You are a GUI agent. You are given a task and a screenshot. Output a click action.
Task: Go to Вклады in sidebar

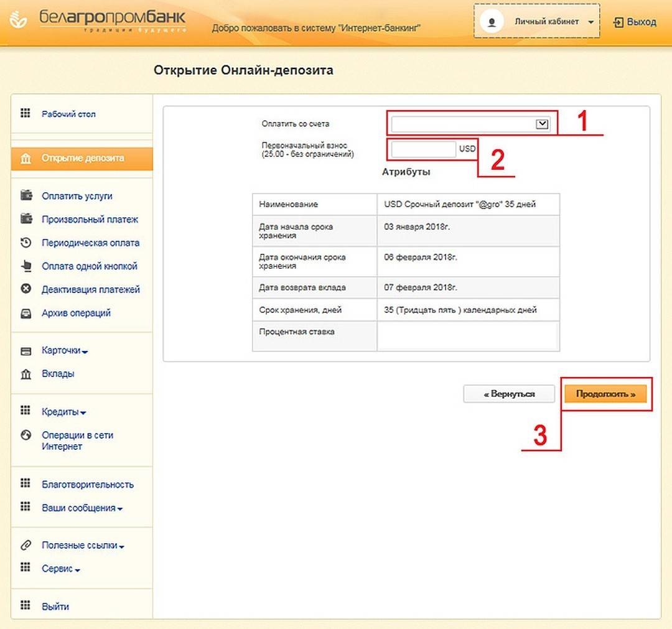click(58, 374)
